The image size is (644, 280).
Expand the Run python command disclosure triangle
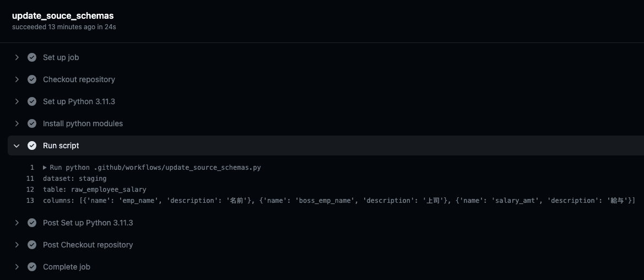[45, 168]
